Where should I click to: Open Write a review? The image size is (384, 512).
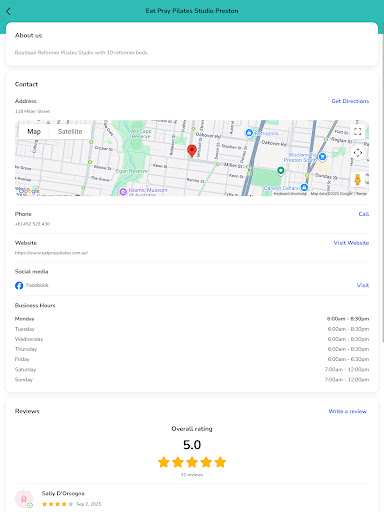point(348,411)
